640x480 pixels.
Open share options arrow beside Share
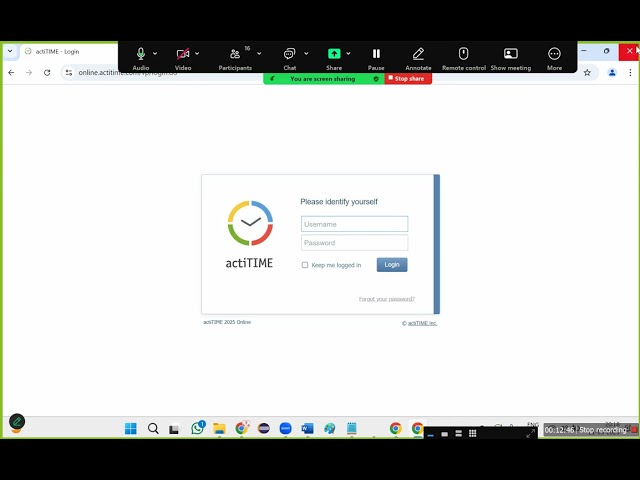[348, 53]
